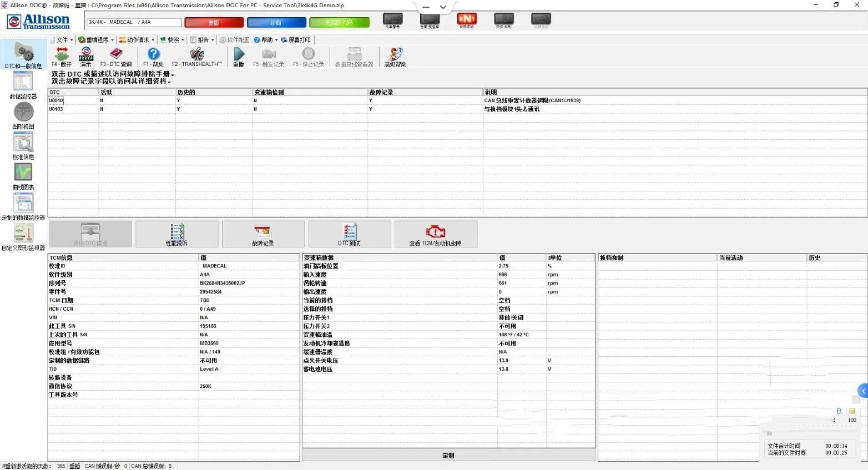868x470 pixels.
Task: Click the 油门踏板位置 row label
Action: pyautogui.click(x=321, y=266)
